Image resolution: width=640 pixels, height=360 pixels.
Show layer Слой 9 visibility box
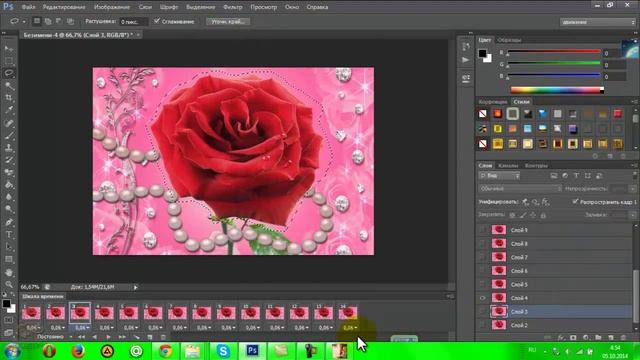tap(482, 230)
